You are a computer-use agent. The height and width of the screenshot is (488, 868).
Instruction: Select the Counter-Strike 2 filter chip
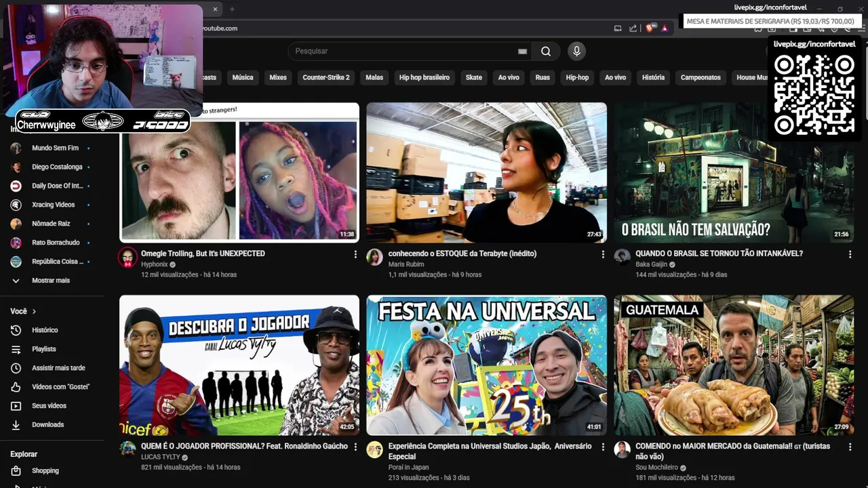click(x=326, y=77)
